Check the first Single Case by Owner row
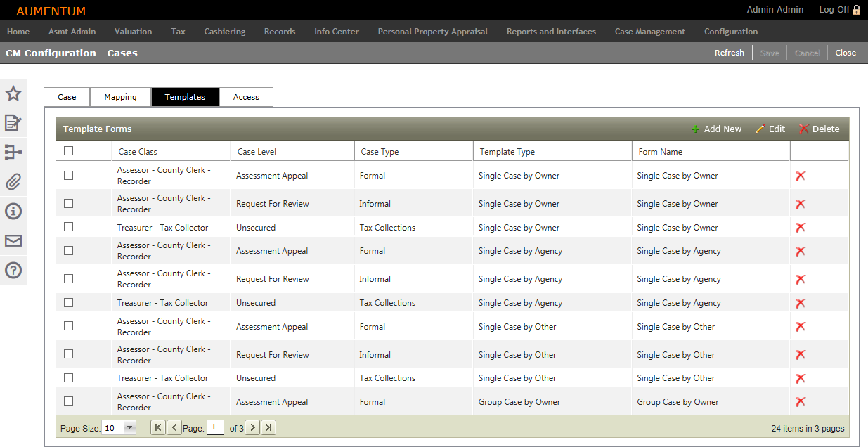The height and width of the screenshot is (447, 868). click(x=68, y=176)
